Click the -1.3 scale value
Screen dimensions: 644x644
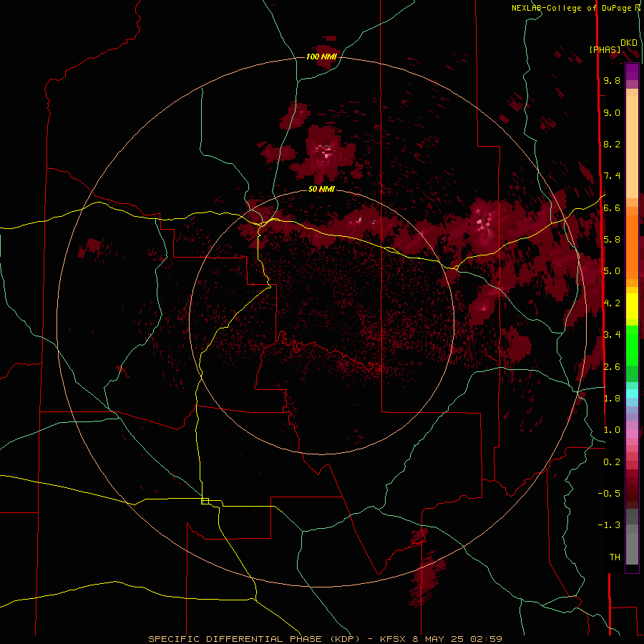coord(609,525)
